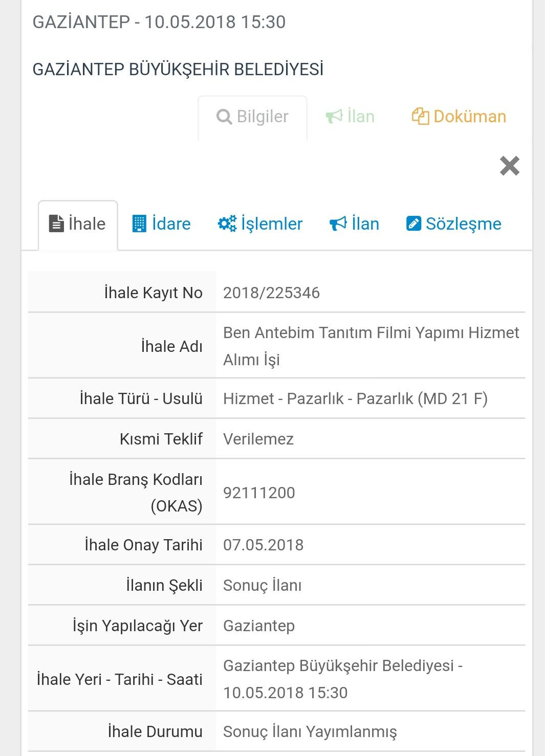Close the details panel with the X
The width and height of the screenshot is (545, 756).
[509, 166]
